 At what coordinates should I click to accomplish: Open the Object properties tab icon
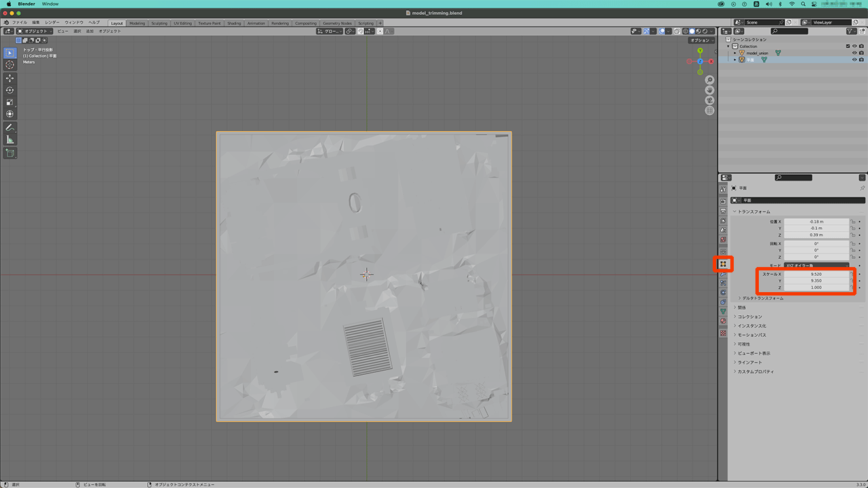click(x=723, y=263)
